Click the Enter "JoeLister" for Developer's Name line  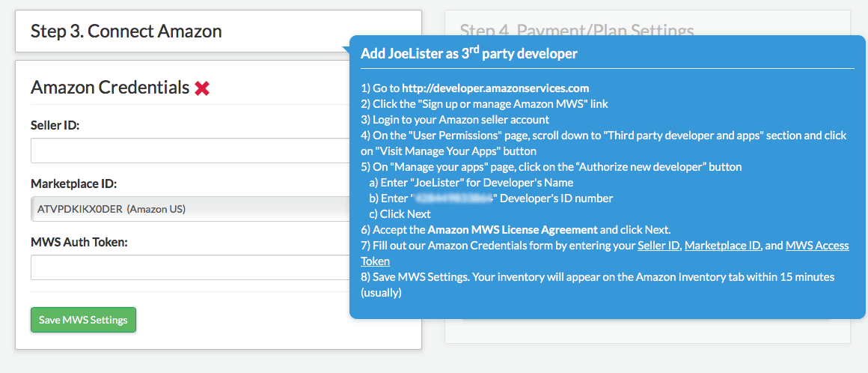[471, 182]
